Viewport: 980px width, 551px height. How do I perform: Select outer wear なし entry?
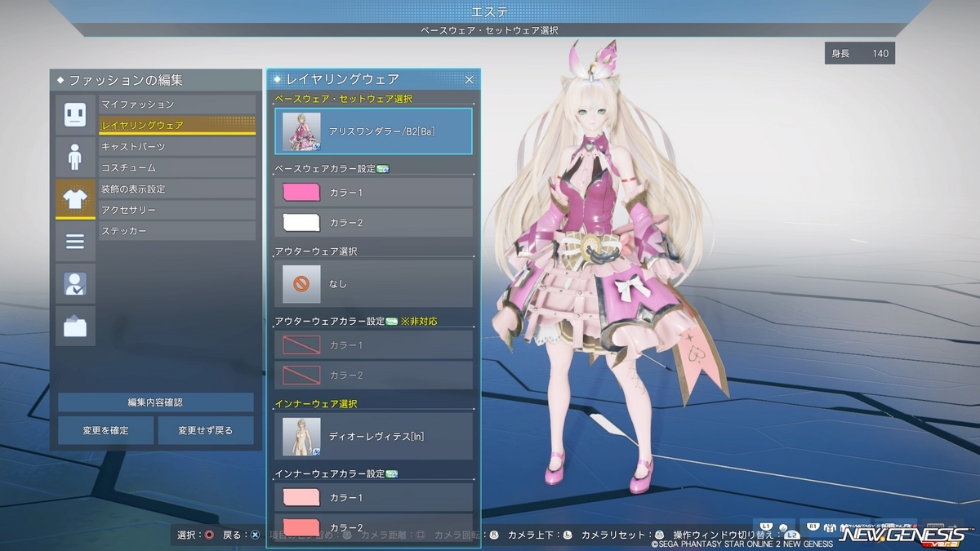tap(373, 283)
